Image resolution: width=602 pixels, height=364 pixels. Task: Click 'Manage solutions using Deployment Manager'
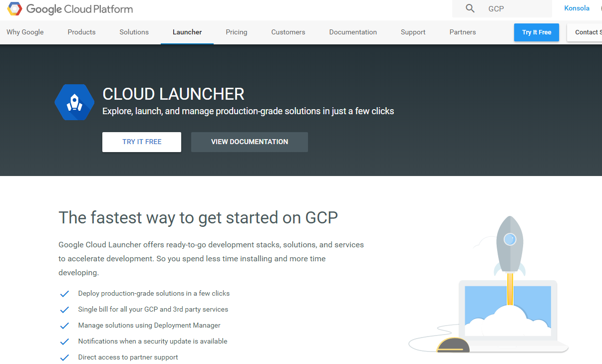point(149,325)
